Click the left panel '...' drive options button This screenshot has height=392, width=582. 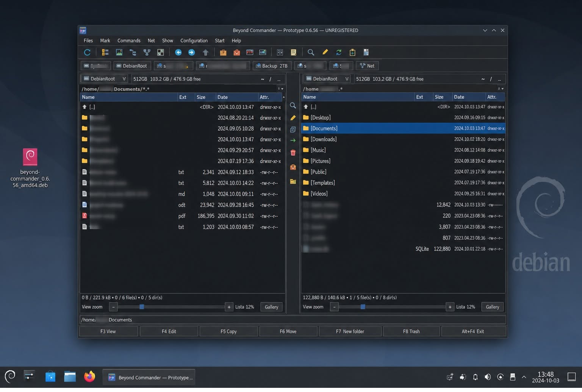[279, 79]
